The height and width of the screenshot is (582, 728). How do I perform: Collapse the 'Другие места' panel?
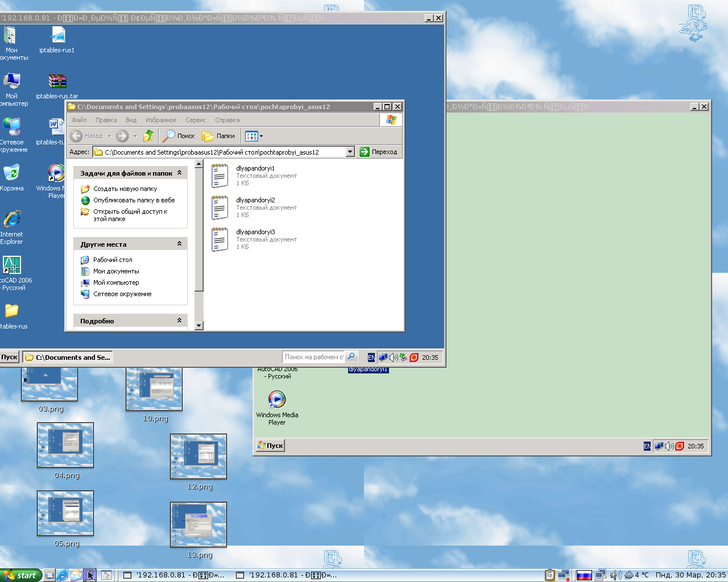[x=179, y=244]
